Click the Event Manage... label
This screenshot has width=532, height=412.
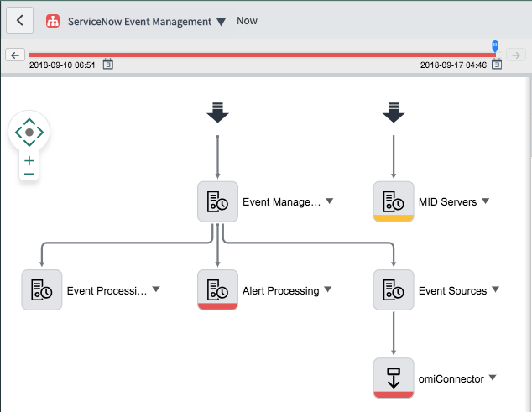282,202
